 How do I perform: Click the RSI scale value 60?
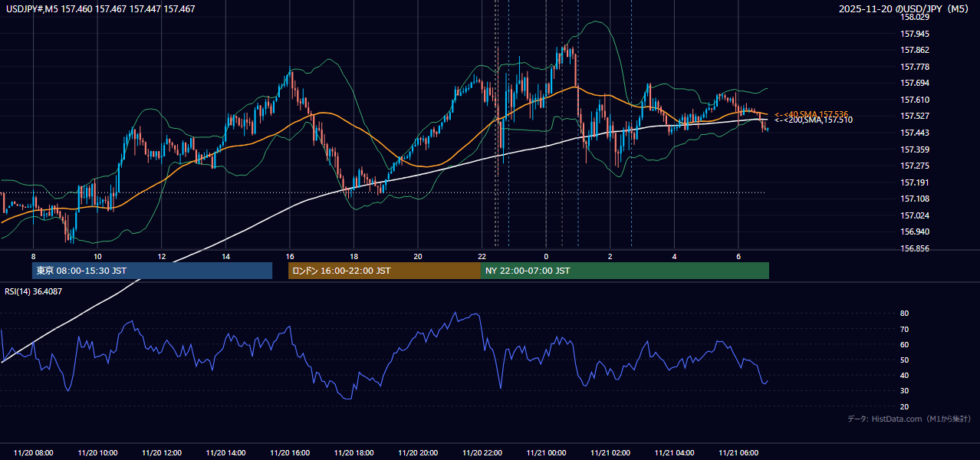pos(905,344)
